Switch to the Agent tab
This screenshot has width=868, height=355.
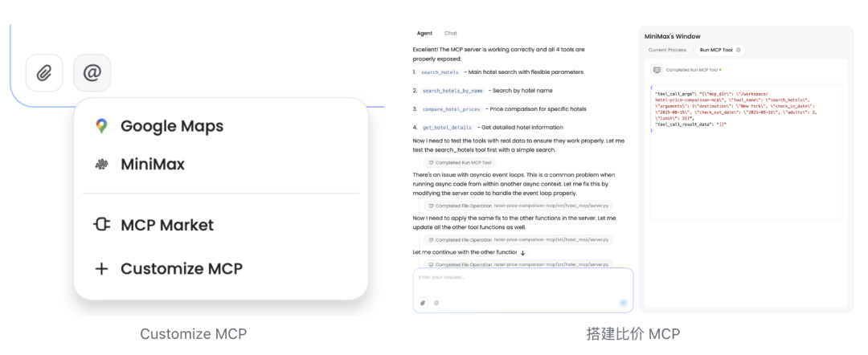tap(424, 33)
